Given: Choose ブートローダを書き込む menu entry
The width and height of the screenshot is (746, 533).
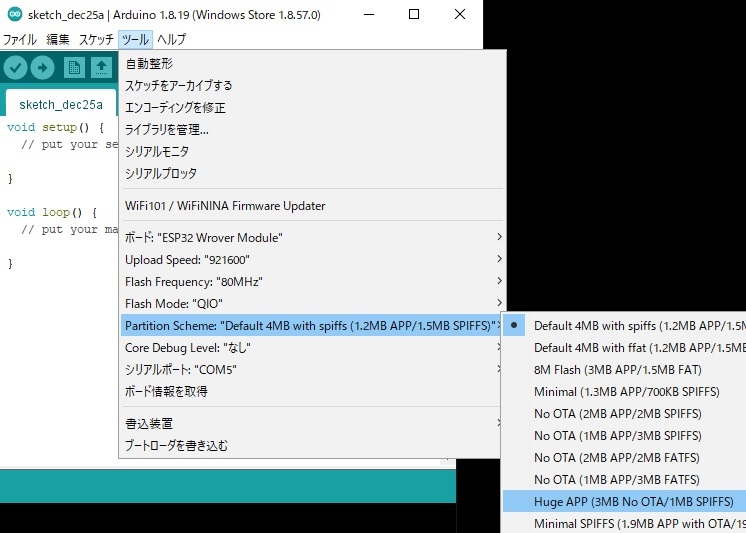Looking at the screenshot, I should click(x=312, y=445).
